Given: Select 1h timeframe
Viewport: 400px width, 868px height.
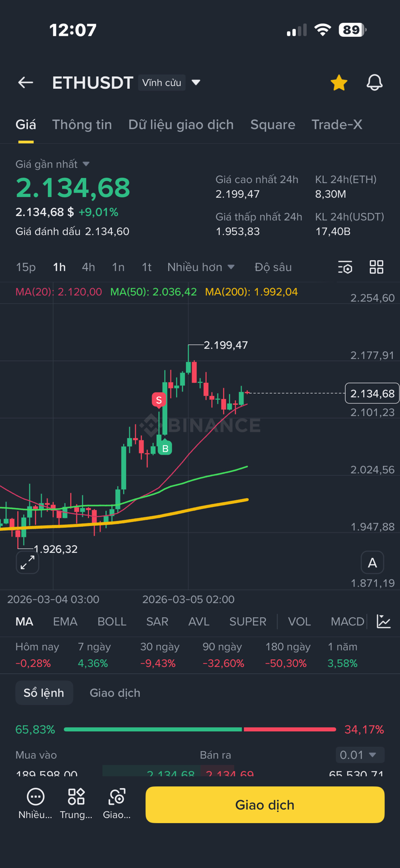Looking at the screenshot, I should point(59,267).
